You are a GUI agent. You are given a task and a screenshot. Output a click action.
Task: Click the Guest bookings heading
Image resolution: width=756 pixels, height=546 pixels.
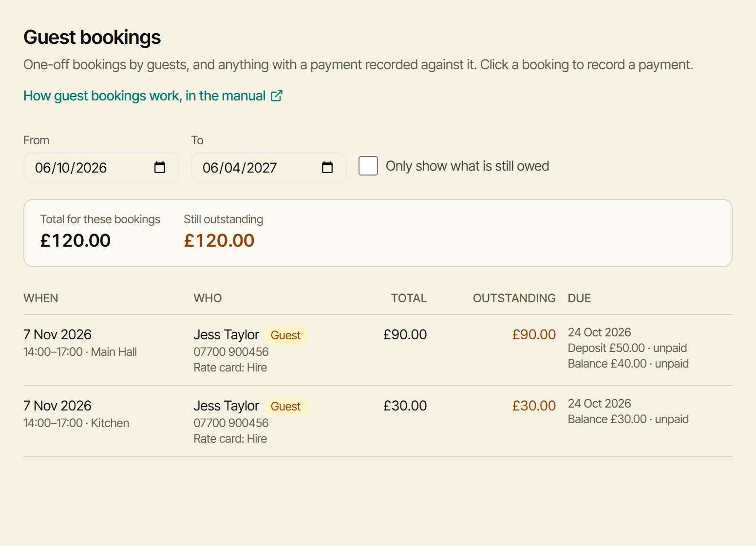92,37
